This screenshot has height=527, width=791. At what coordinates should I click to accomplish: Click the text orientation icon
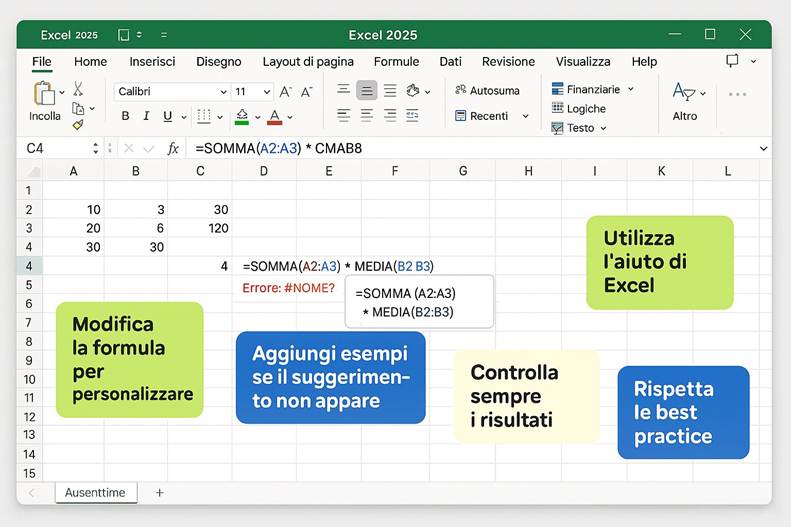tap(413, 90)
